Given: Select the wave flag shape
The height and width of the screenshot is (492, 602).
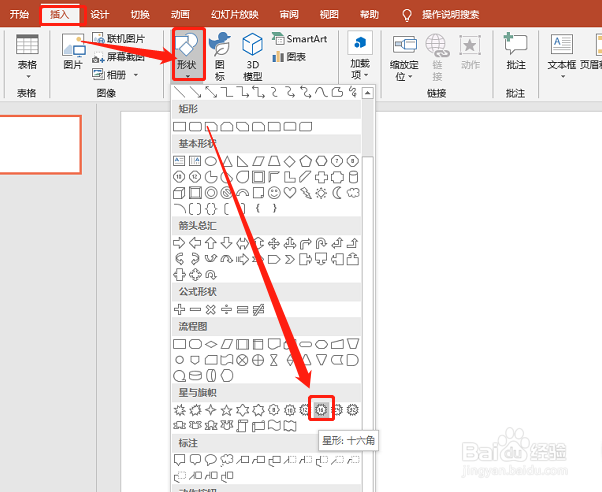Looking at the screenshot, I should click(x=274, y=426).
